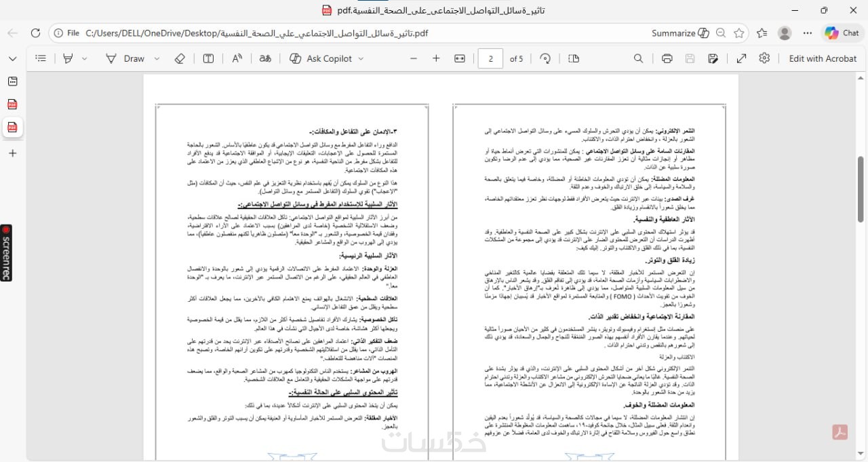Viewport: 868px width, 462px height.
Task: Select the Erase tool
Action: [x=180, y=58]
